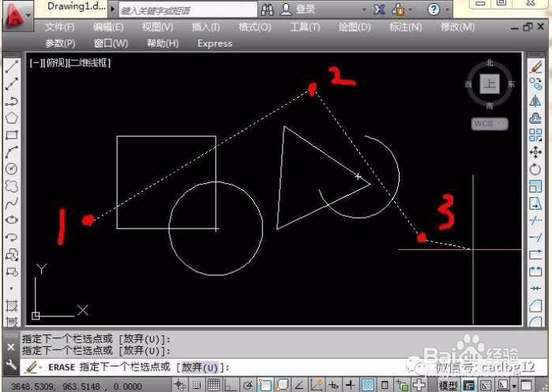Click the Erase tool in modify toolbar

[x=535, y=67]
